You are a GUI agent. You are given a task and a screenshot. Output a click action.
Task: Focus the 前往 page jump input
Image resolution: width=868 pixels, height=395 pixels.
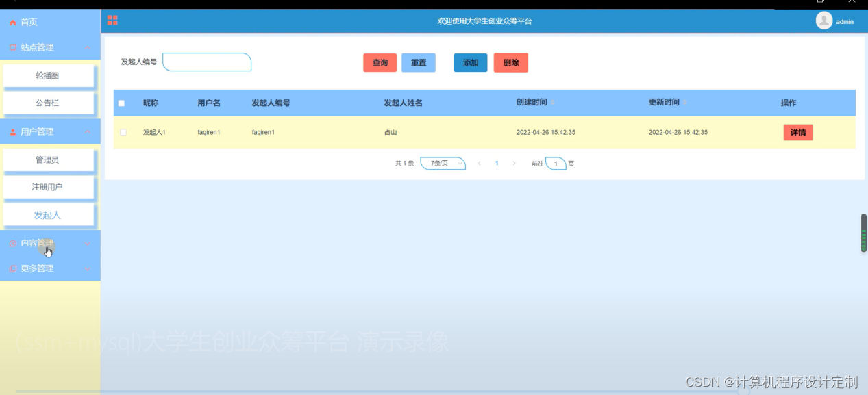point(556,164)
